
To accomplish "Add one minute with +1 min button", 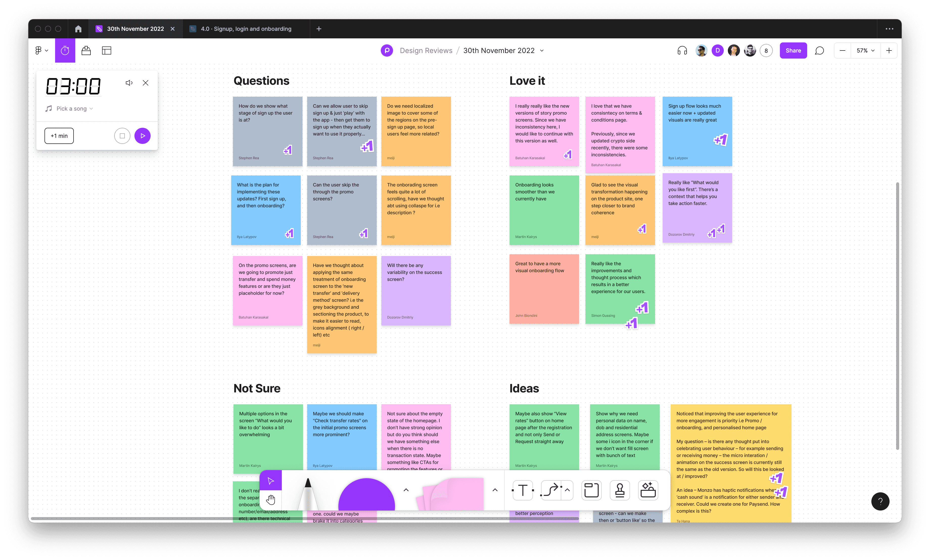I will tap(59, 136).
